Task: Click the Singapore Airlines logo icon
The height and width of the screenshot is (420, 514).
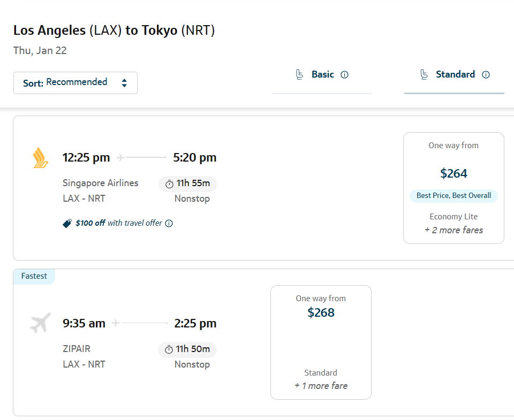Action: pyautogui.click(x=41, y=158)
